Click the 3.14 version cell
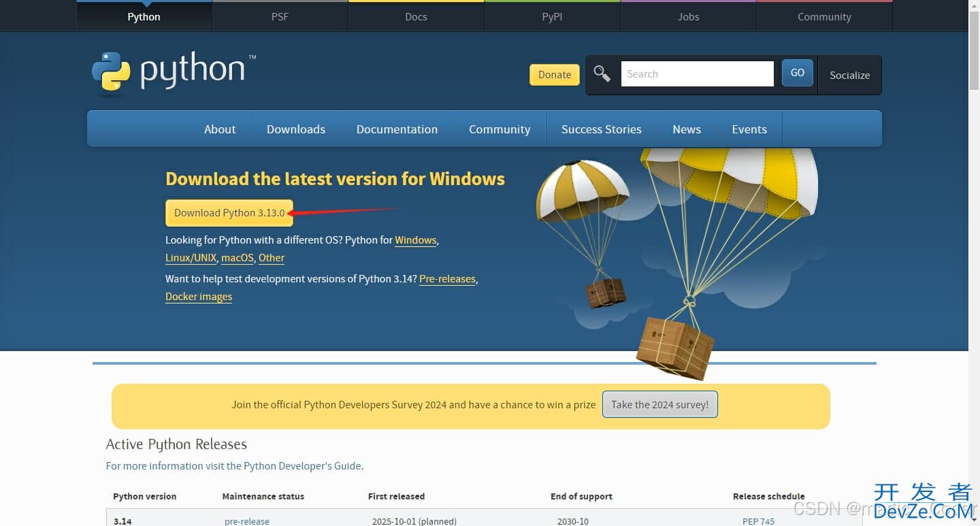This screenshot has width=980, height=526. click(122, 521)
